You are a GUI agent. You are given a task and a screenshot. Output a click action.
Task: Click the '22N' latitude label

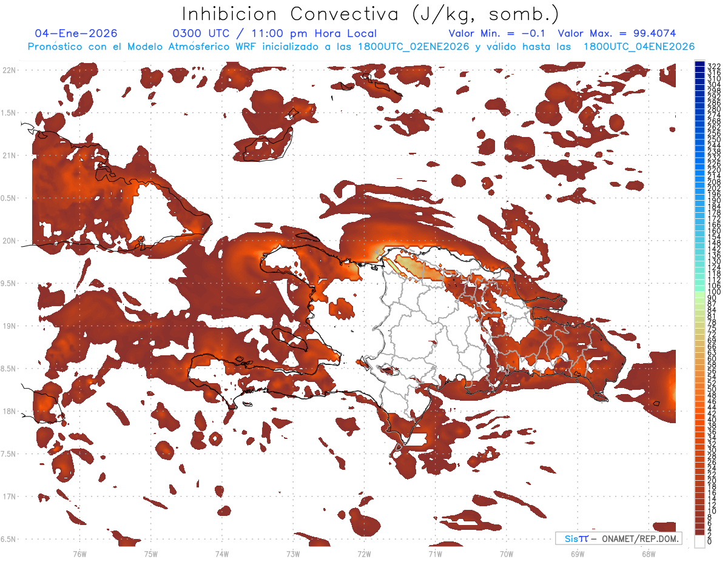[x=8, y=70]
